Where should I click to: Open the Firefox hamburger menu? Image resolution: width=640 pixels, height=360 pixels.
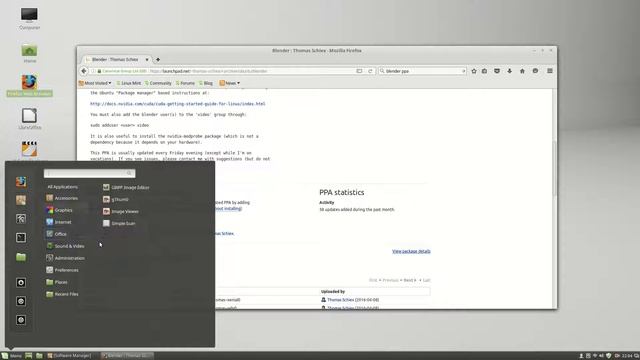(x=550, y=71)
